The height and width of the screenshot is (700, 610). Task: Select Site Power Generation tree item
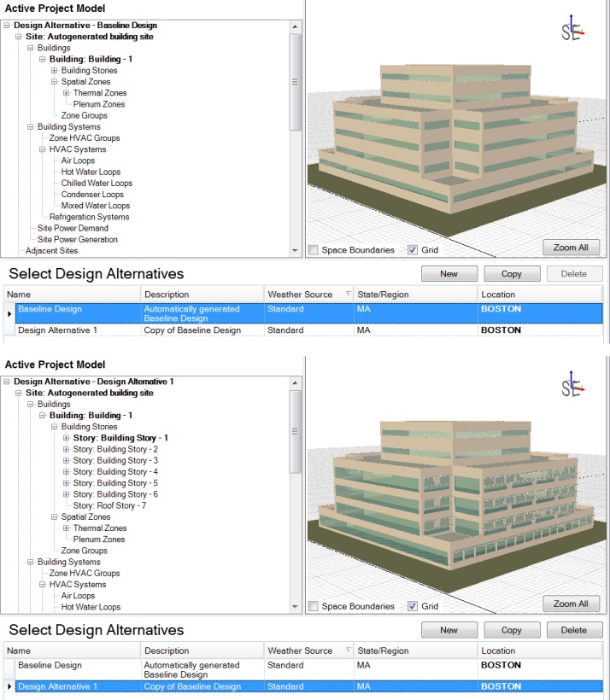pyautogui.click(x=78, y=239)
